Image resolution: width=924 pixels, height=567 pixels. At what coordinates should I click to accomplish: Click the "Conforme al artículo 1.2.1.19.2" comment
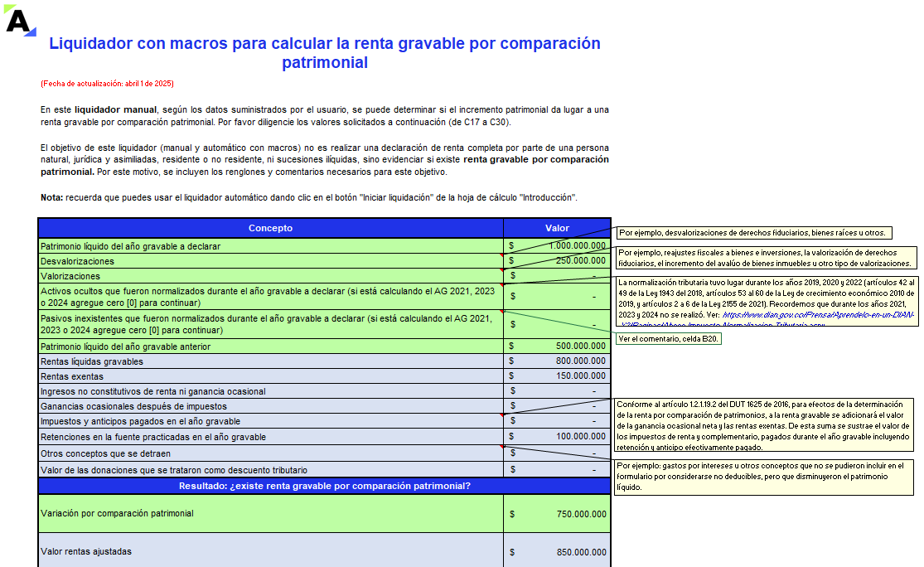(764, 425)
